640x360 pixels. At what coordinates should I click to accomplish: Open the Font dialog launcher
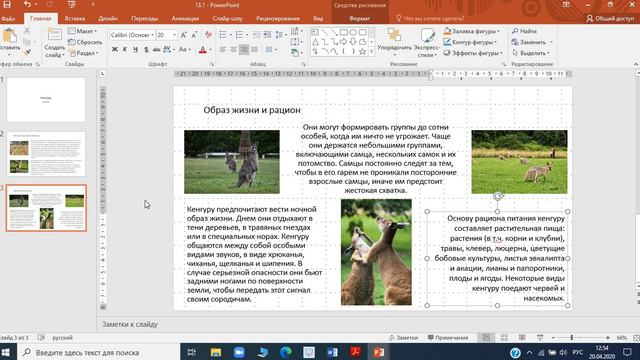[x=212, y=64]
